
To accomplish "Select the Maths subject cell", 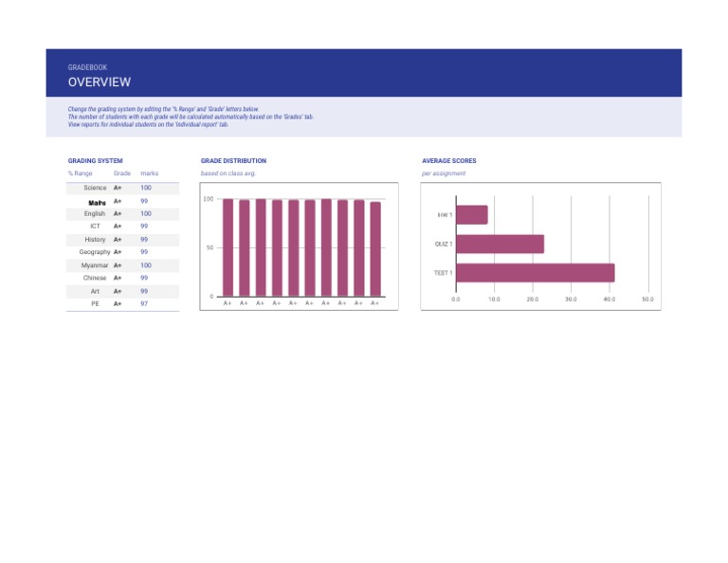I will 97,203.
